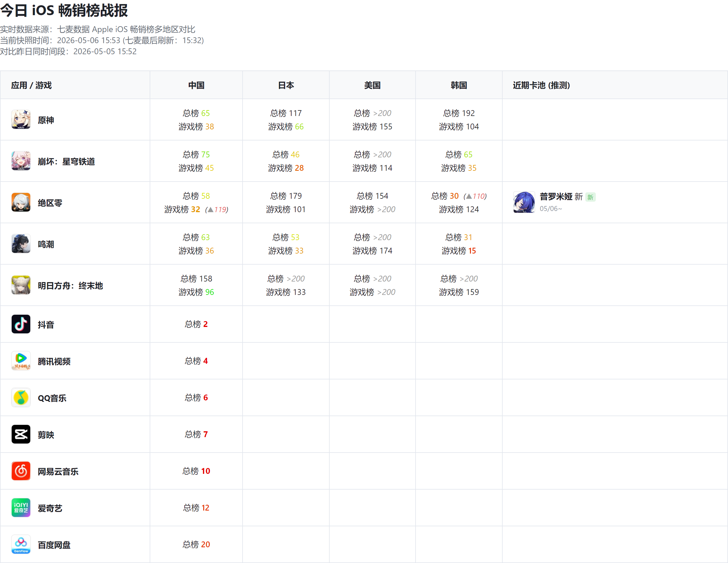The width and height of the screenshot is (728, 563).
Task: Click 崩坏：星穹铁道's US 游戏榜 114 rank
Action: point(372,168)
